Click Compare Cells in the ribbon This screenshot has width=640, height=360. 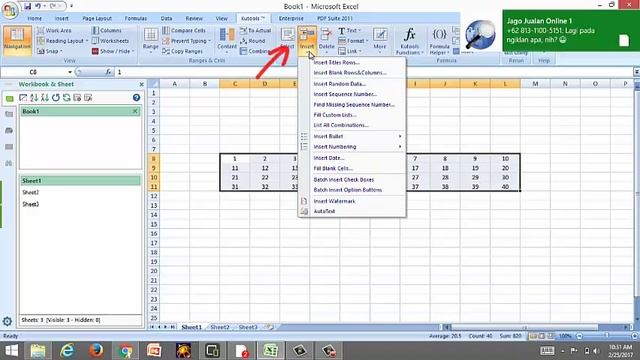184,31
